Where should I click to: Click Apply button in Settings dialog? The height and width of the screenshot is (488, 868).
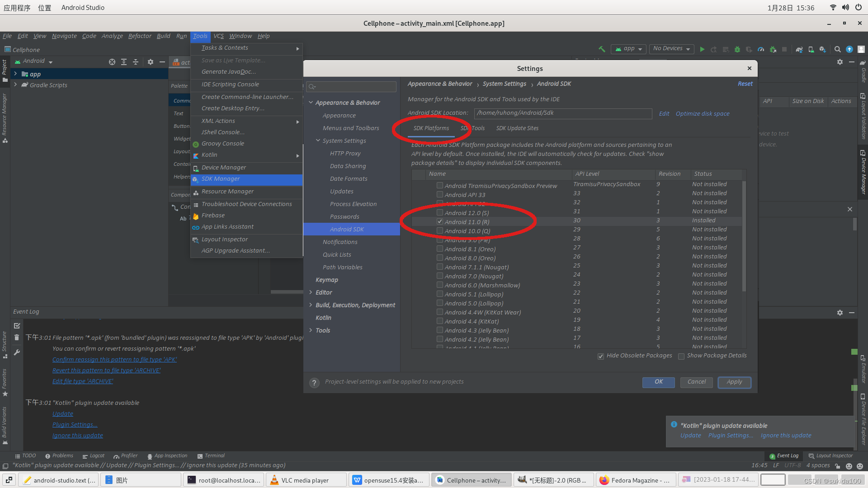[735, 382]
